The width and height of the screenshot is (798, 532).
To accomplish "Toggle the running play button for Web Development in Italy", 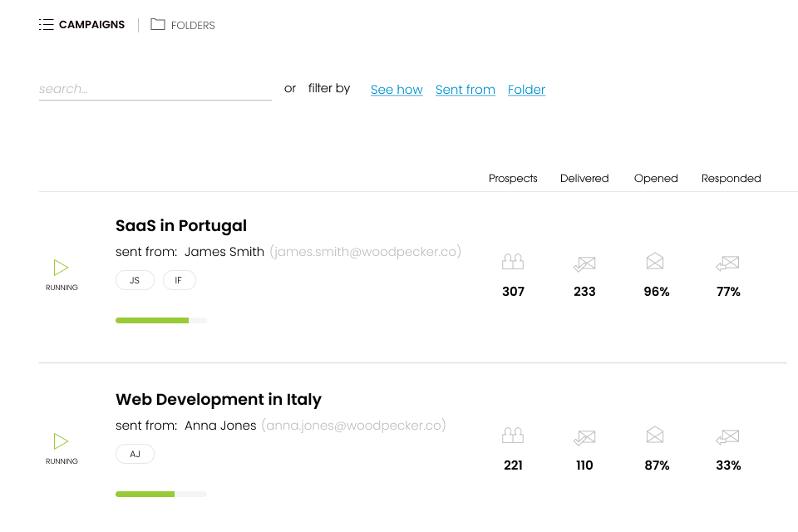I will 61,441.
